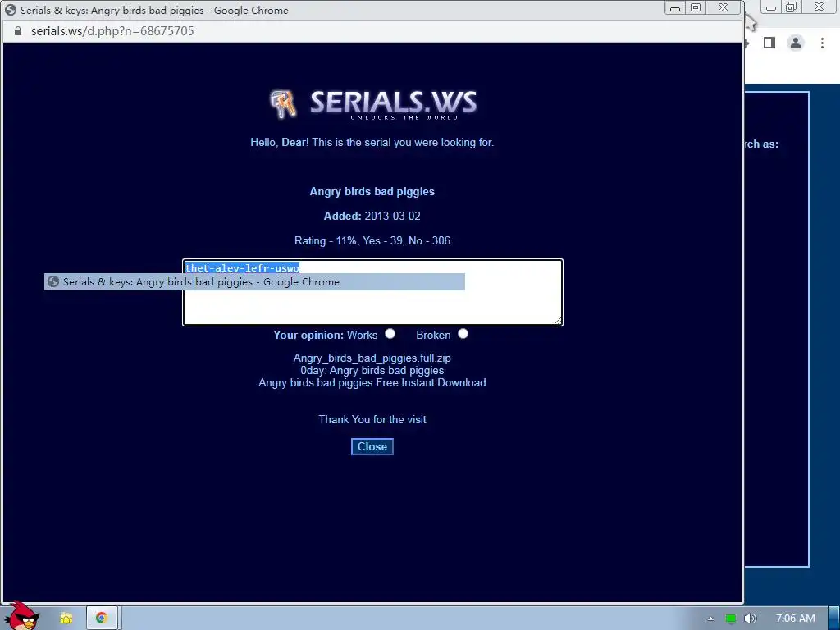Click the Chrome taskbar icon
Viewport: 840px width, 630px height.
coord(101,619)
